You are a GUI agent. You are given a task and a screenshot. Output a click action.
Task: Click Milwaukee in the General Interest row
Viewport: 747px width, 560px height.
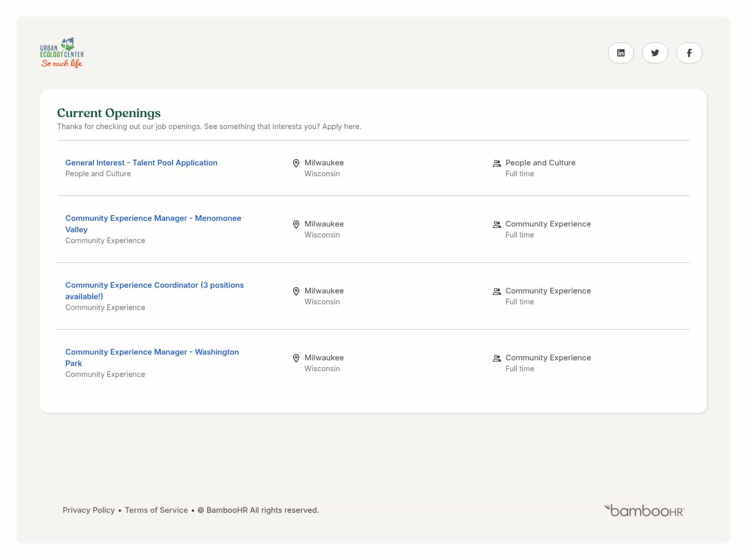coord(324,163)
